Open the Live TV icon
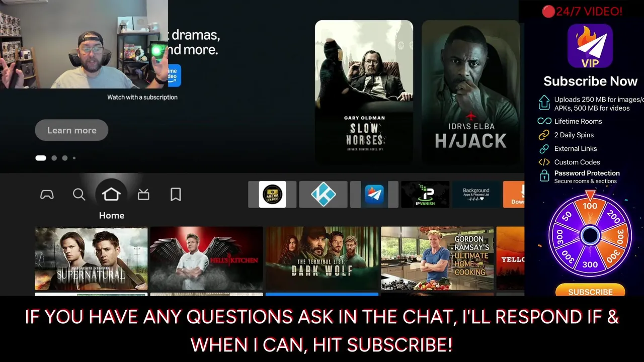Viewport: 644px width, 362px height. [143, 195]
